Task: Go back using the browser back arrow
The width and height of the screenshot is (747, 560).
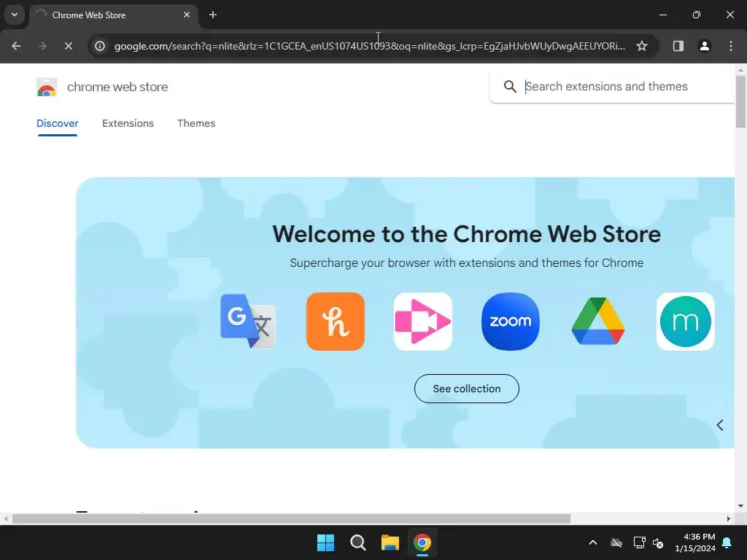Action: [x=16, y=46]
